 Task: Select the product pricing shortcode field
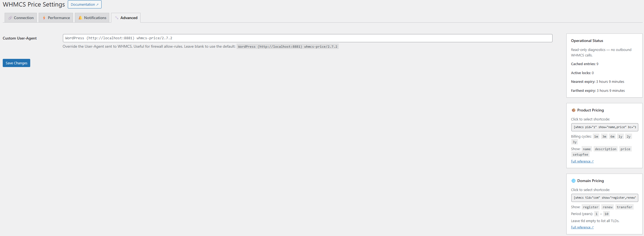coord(605,127)
